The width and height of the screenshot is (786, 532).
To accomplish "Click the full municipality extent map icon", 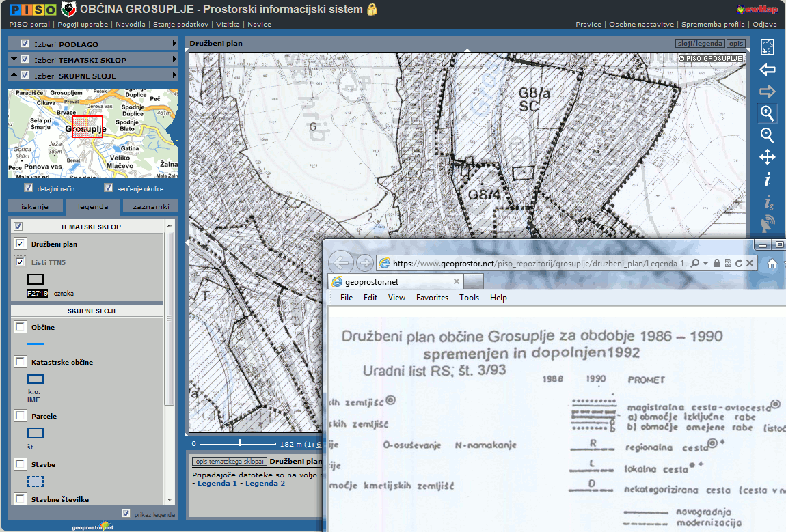I will 767,47.
